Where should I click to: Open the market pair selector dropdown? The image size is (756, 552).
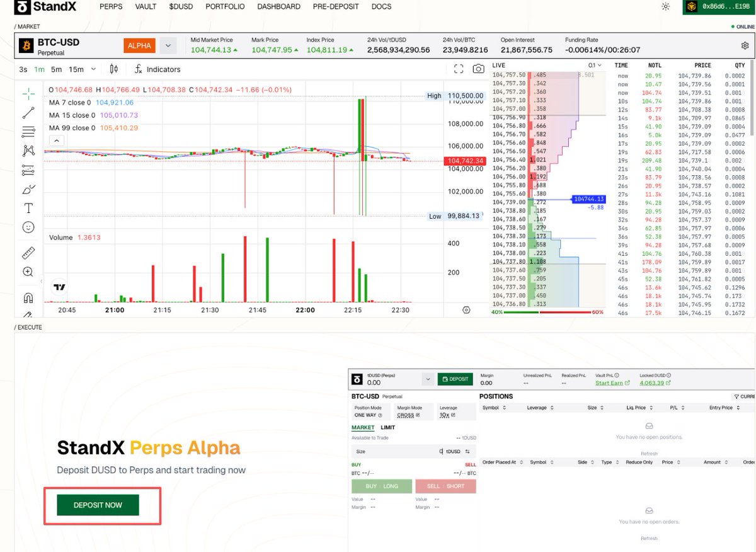pyautogui.click(x=168, y=46)
